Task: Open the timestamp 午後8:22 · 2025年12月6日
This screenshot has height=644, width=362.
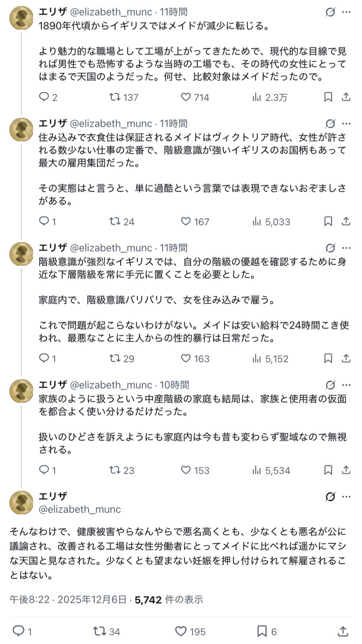Action: tap(68, 599)
